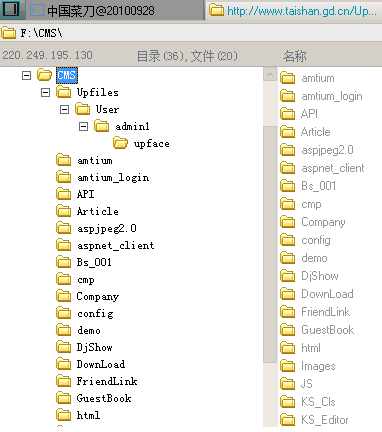Click the tree panel scroll up arrow
382x432 pixels.
point(270,74)
